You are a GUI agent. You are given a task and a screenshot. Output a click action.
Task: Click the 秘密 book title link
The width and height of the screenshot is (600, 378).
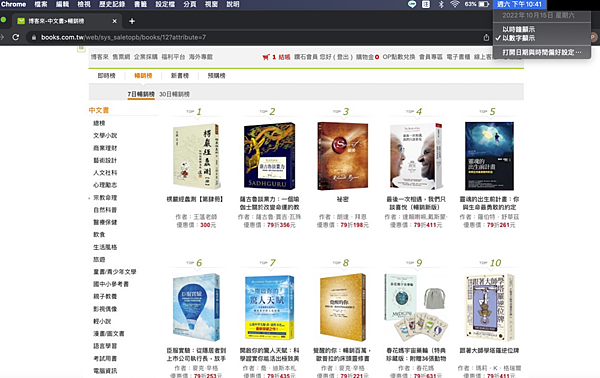343,199
